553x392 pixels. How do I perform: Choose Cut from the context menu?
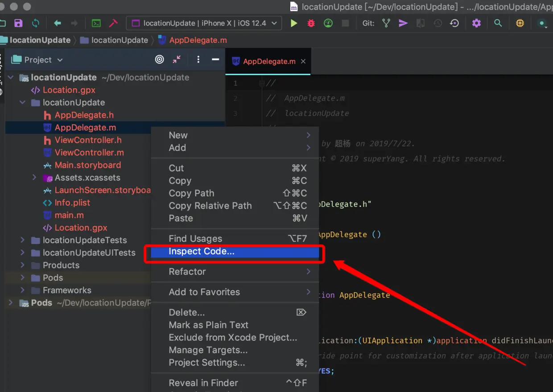point(235,168)
